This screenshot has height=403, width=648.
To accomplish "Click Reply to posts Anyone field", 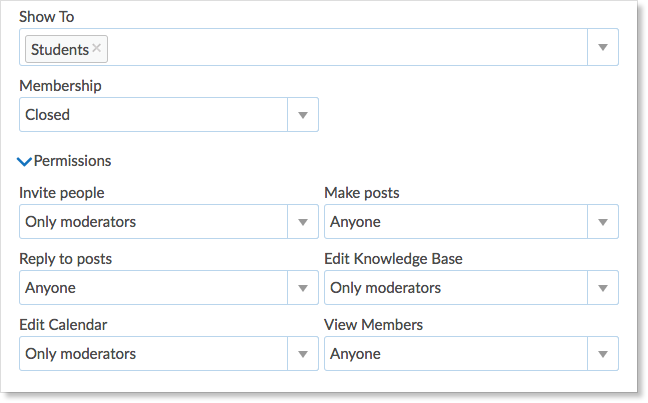I will click(x=150, y=288).
